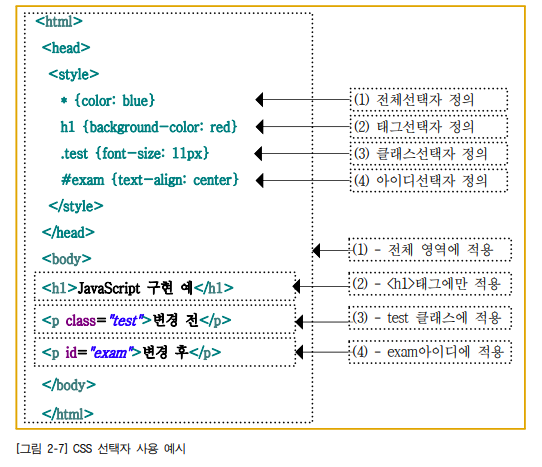Click the '(4) 아이디선택자 정의' label
The height and width of the screenshot is (467, 542).
click(429, 180)
